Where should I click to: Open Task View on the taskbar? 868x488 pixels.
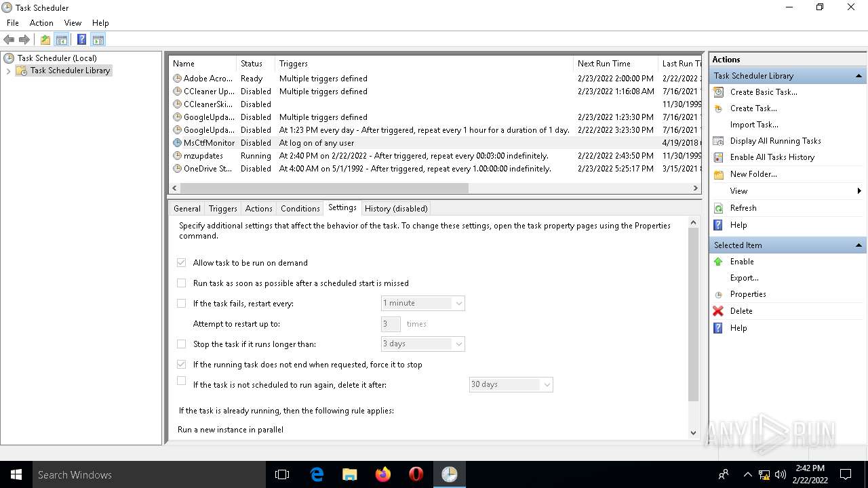pyautogui.click(x=283, y=474)
